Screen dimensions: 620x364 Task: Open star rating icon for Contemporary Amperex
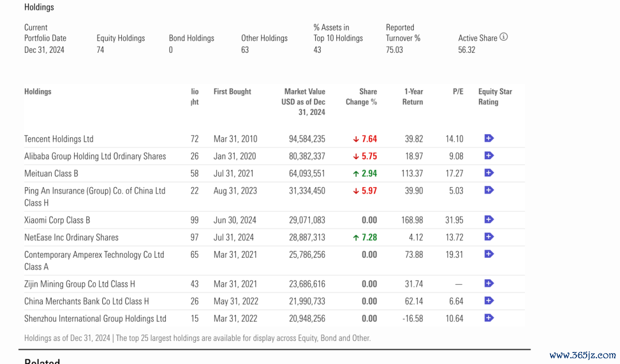(x=489, y=254)
